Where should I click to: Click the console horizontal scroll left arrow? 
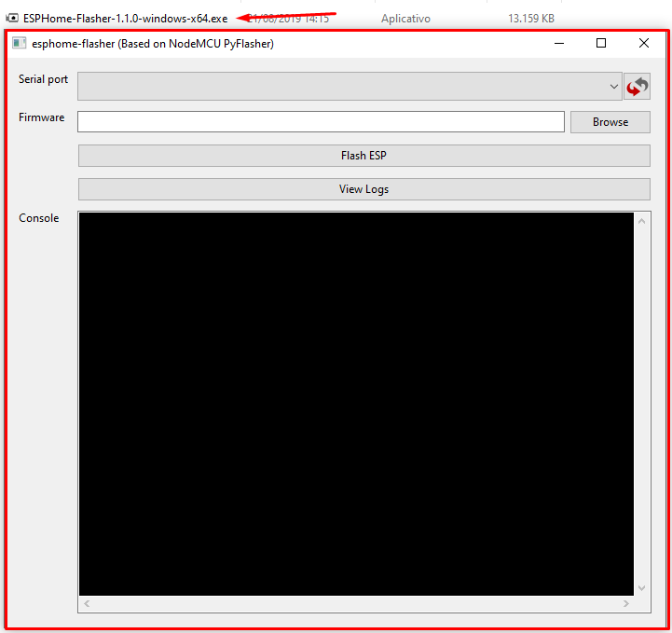coord(87,603)
